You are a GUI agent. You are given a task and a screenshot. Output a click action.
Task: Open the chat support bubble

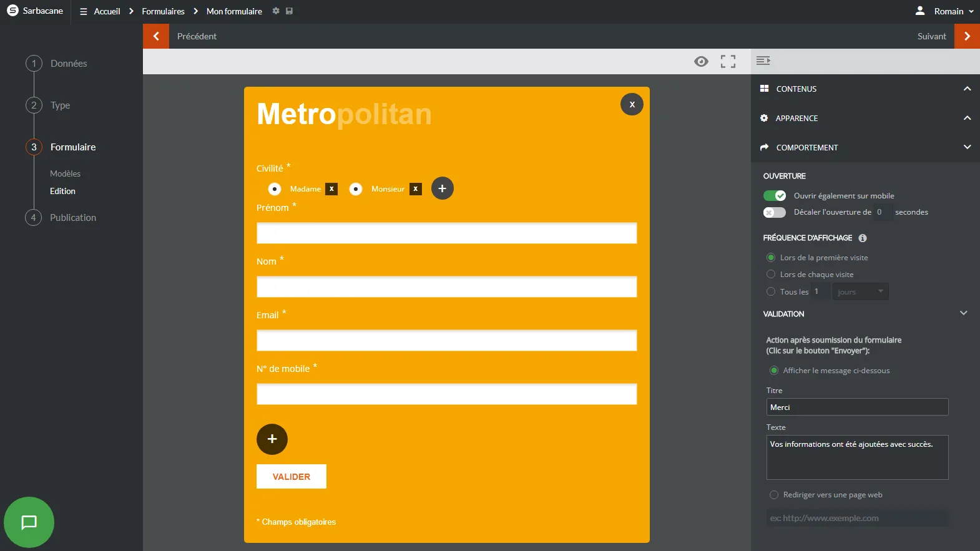[29, 522]
